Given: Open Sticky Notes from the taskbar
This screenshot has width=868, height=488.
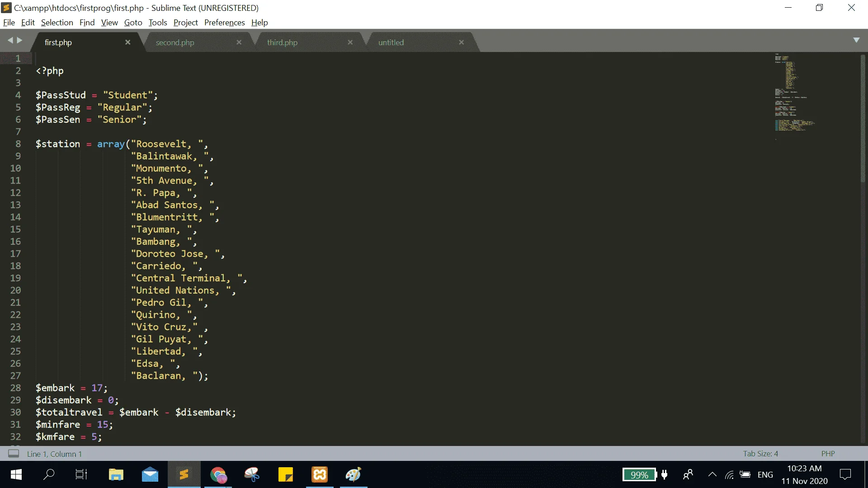Looking at the screenshot, I should pyautogui.click(x=286, y=474).
